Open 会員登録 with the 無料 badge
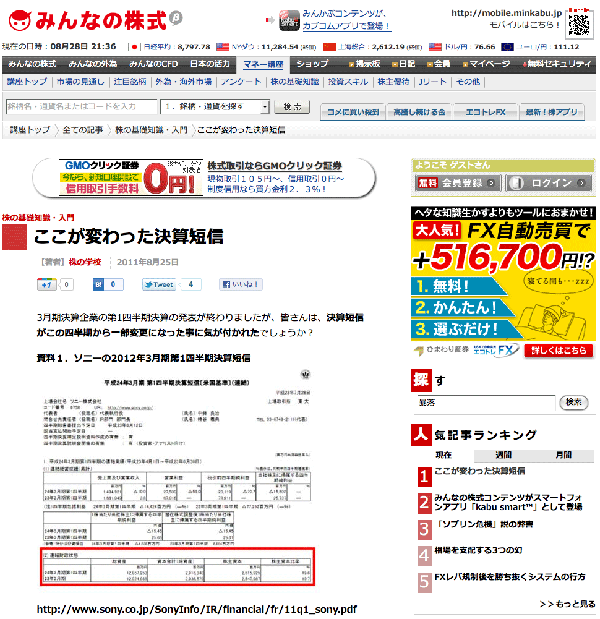600x619 pixels. 450,183
